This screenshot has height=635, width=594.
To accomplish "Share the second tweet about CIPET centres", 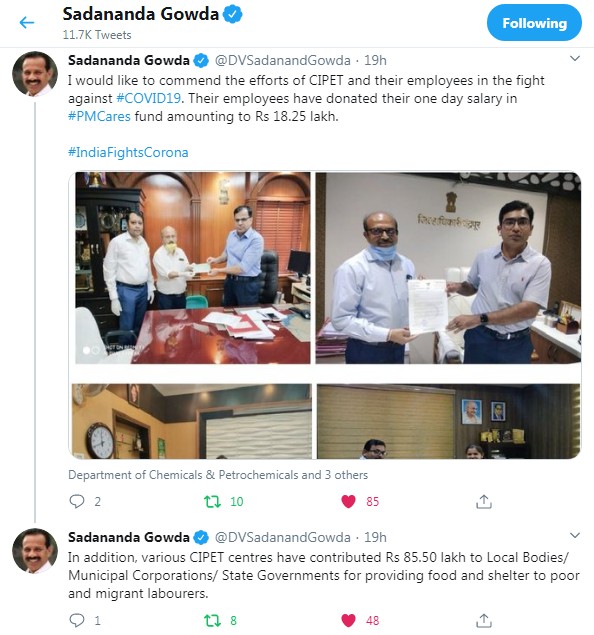I will [x=484, y=620].
